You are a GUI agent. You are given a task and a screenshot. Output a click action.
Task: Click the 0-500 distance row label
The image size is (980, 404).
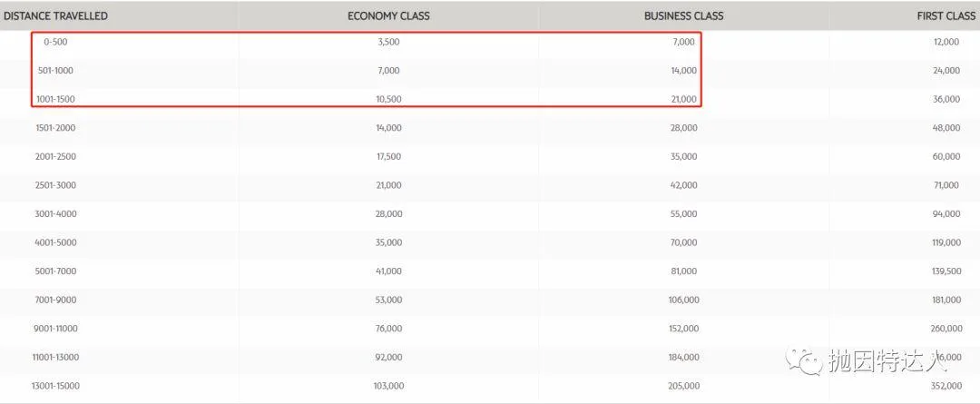click(55, 42)
